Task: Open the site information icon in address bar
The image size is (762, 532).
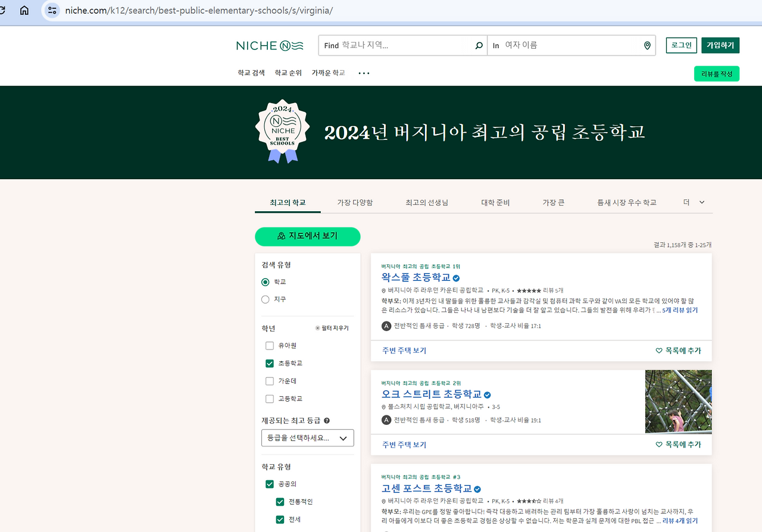Action: (52, 10)
